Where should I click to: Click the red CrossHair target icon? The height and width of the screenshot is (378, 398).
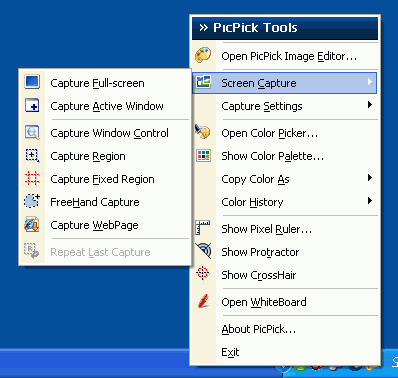(x=203, y=274)
